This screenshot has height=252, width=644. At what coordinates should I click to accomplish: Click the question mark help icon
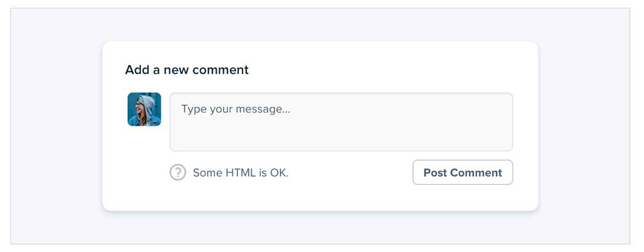178,173
